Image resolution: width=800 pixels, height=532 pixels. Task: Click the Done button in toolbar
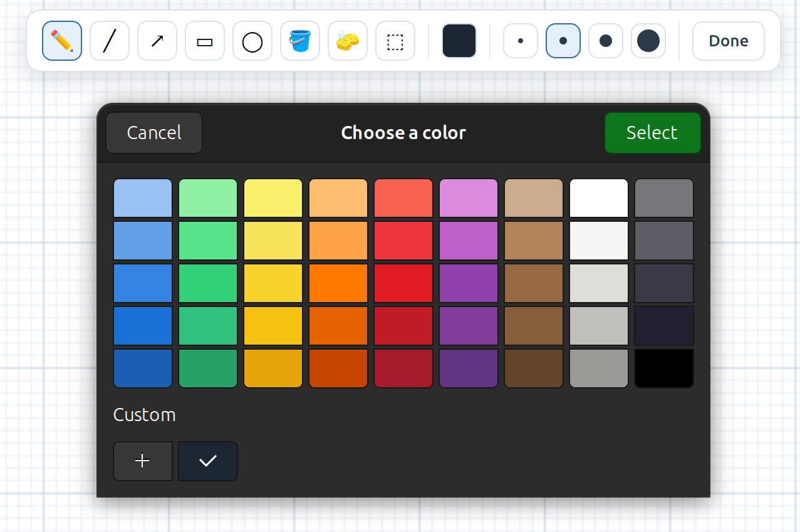point(729,41)
